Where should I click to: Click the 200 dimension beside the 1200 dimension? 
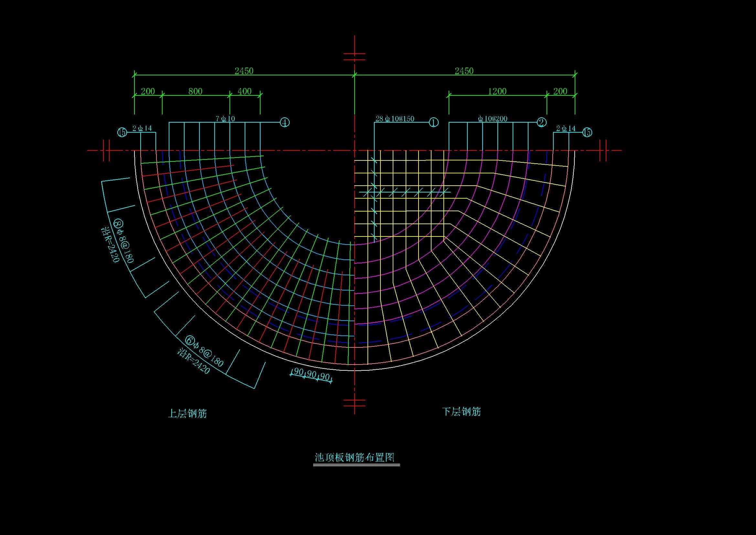[560, 91]
